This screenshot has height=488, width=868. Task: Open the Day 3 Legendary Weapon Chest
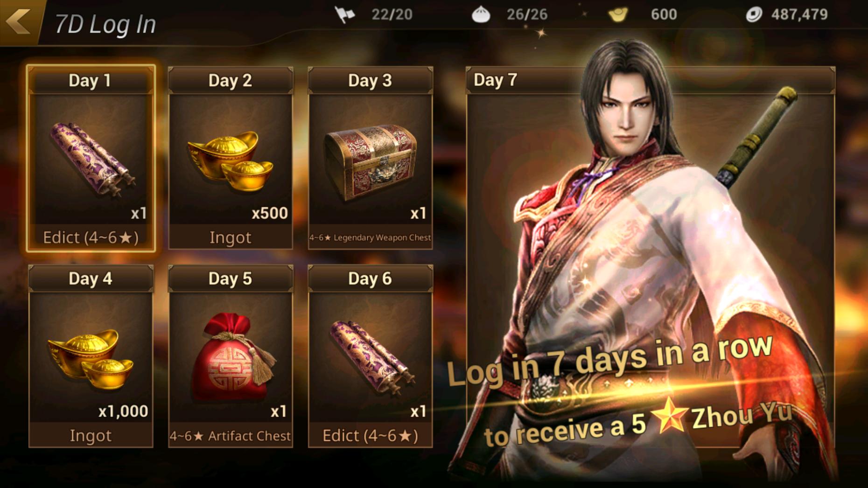coord(371,161)
